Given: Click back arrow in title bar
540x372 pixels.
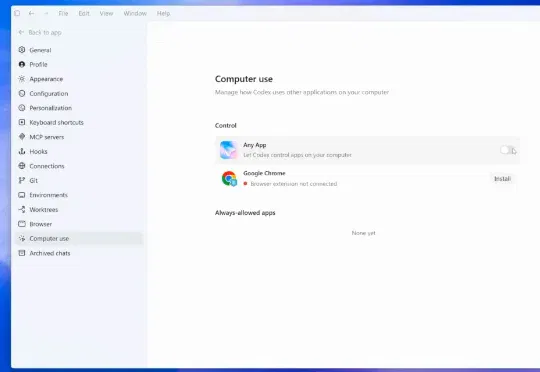Looking at the screenshot, I should [31, 13].
